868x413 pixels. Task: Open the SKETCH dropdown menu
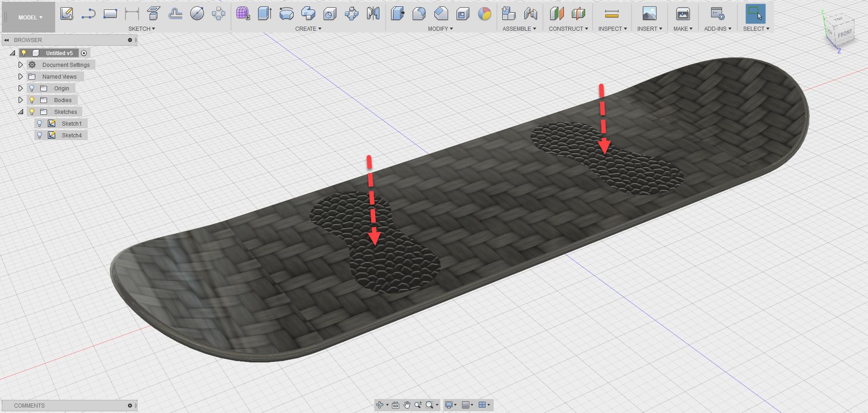tap(142, 28)
